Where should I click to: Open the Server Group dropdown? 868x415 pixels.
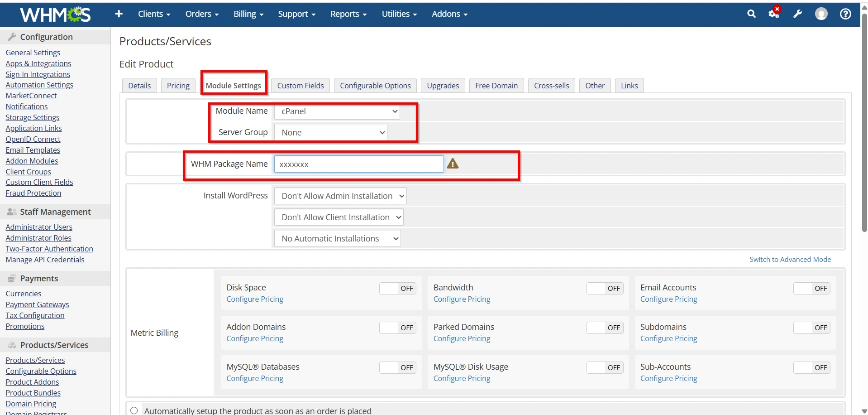point(331,133)
